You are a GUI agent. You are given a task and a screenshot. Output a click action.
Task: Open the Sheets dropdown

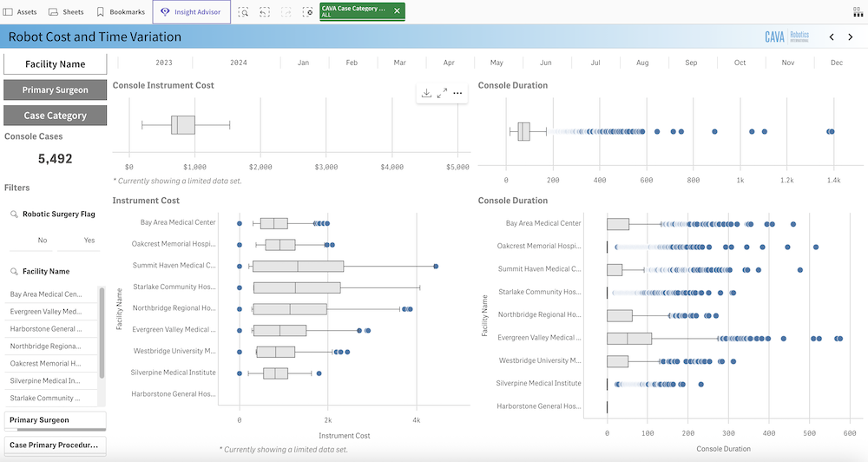[67, 12]
